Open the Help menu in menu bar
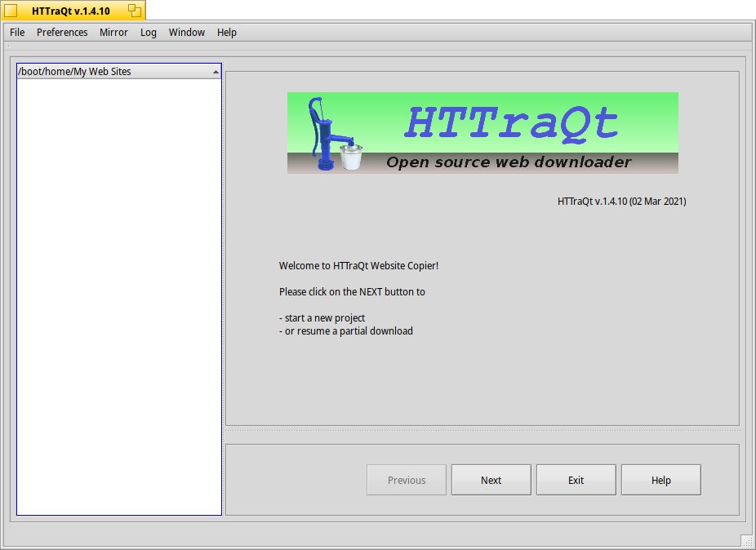756x550 pixels. point(227,33)
